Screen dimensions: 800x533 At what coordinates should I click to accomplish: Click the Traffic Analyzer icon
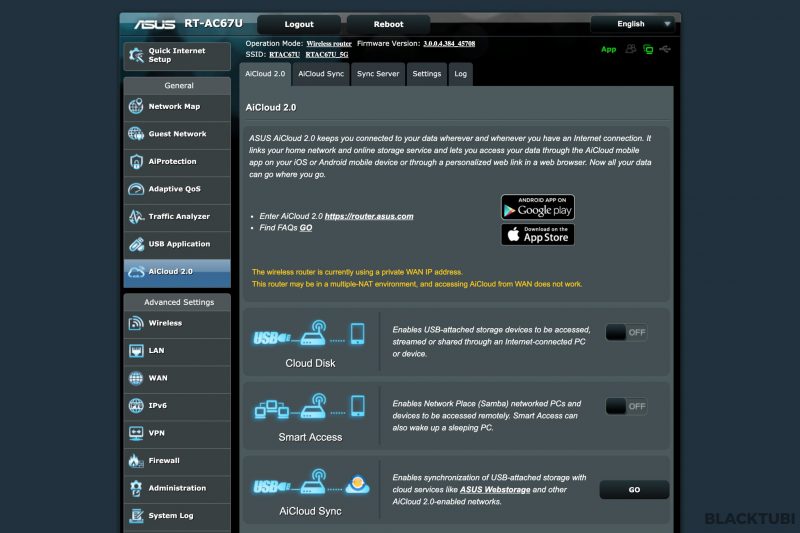[x=136, y=216]
